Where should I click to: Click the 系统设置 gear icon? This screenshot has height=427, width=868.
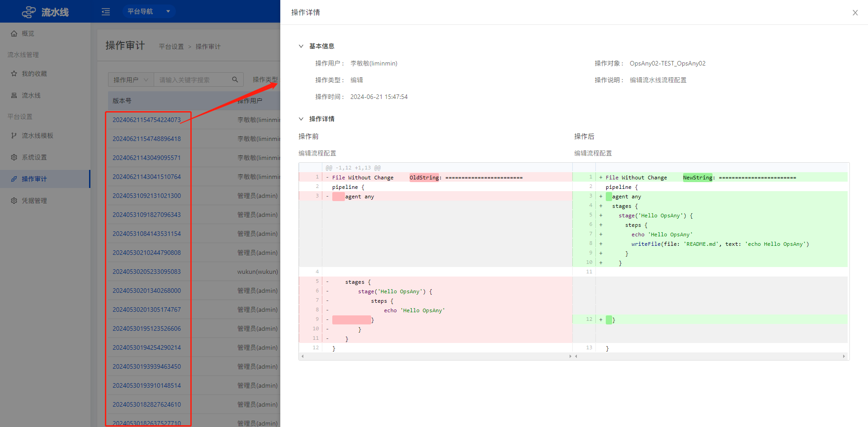tap(14, 157)
